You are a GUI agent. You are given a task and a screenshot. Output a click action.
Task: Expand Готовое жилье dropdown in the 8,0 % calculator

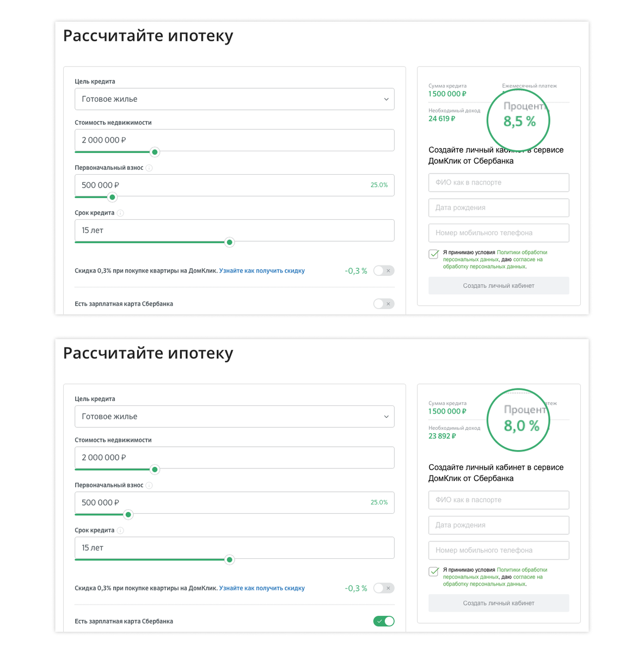(x=234, y=416)
